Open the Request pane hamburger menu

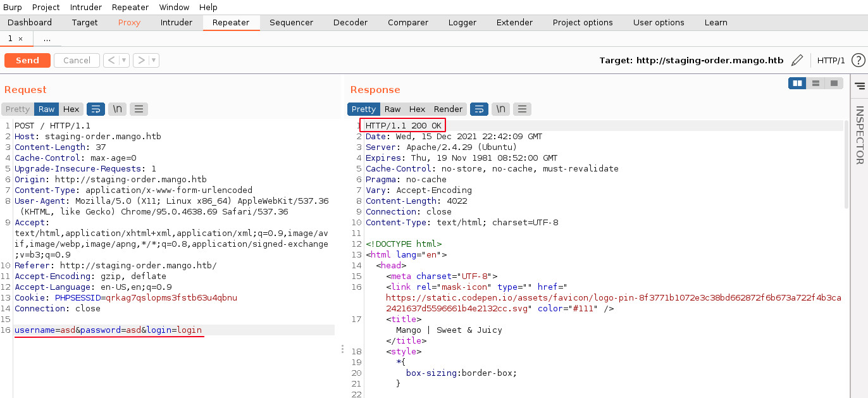pyautogui.click(x=139, y=109)
